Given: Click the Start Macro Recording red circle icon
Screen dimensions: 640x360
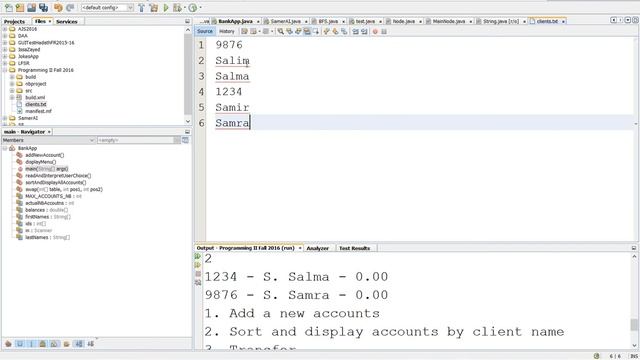Looking at the screenshot, I should tap(375, 31).
